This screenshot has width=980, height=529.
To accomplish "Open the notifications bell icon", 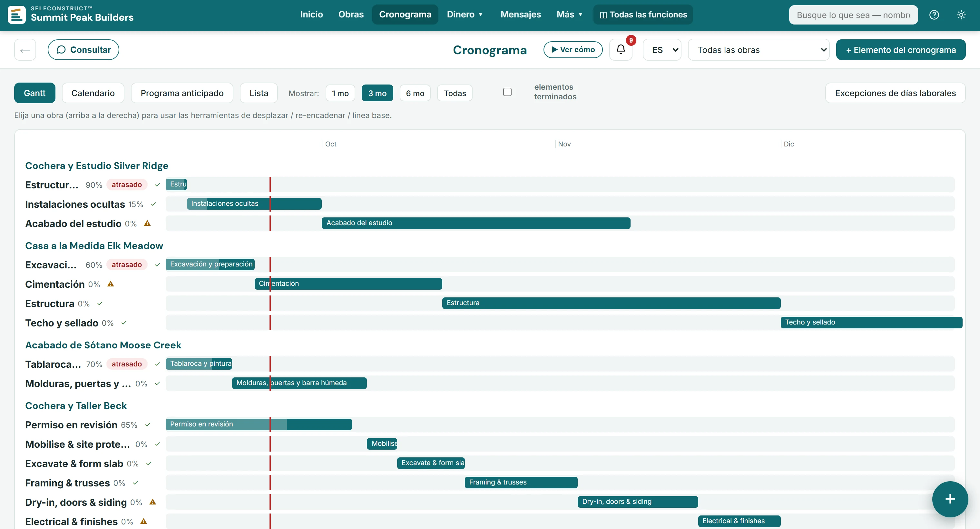I will (x=621, y=49).
